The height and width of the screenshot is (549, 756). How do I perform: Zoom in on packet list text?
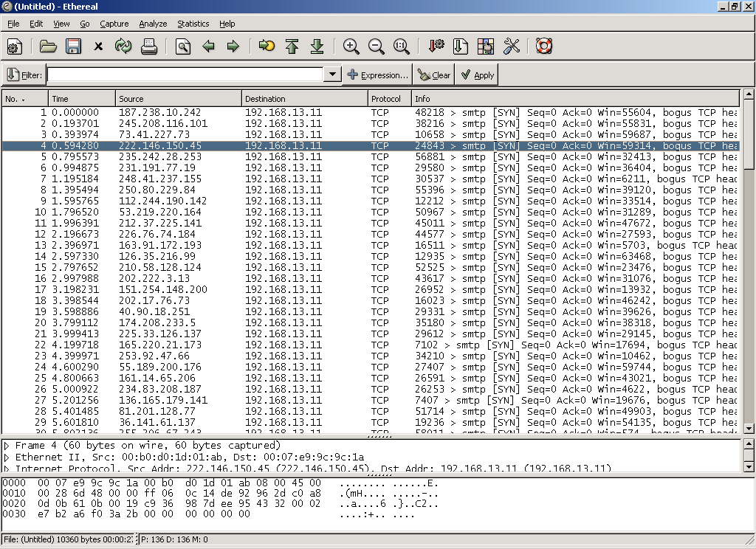pos(351,47)
